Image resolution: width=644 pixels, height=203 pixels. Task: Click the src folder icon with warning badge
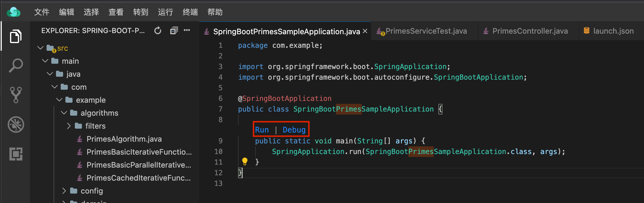[x=51, y=48]
